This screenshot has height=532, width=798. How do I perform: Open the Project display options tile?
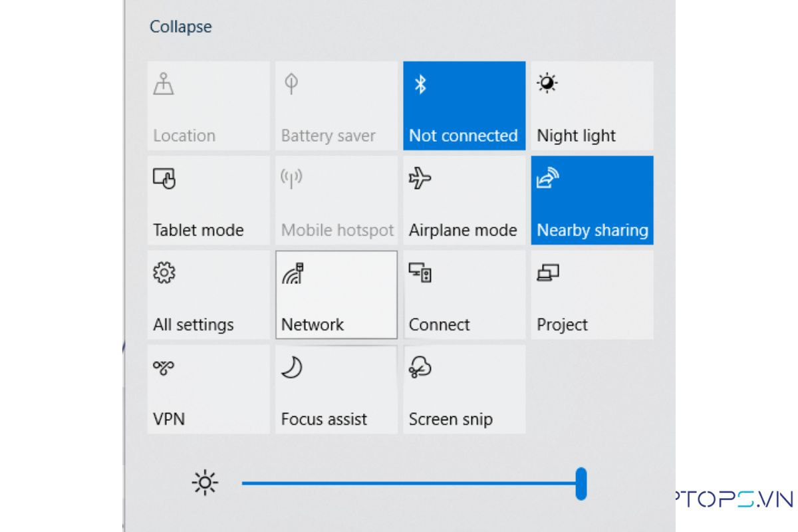591,295
